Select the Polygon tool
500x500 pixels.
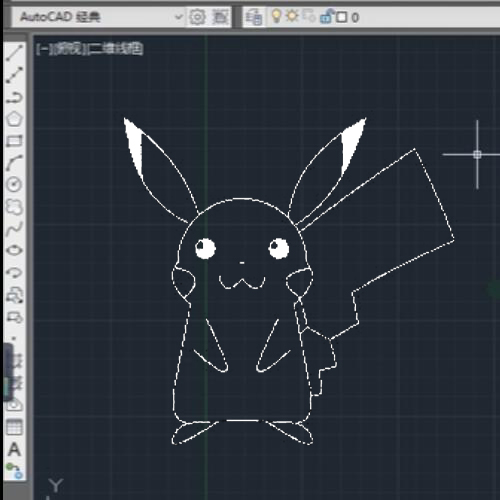click(14, 119)
